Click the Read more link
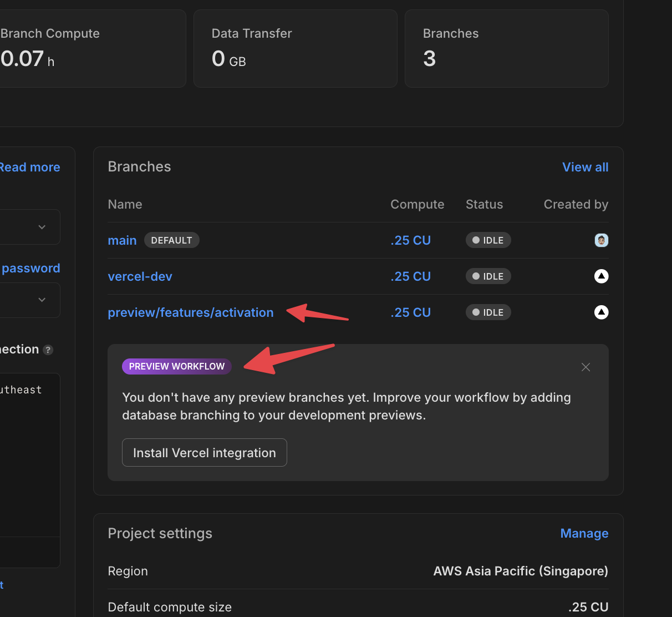This screenshot has width=672, height=617. pos(30,167)
